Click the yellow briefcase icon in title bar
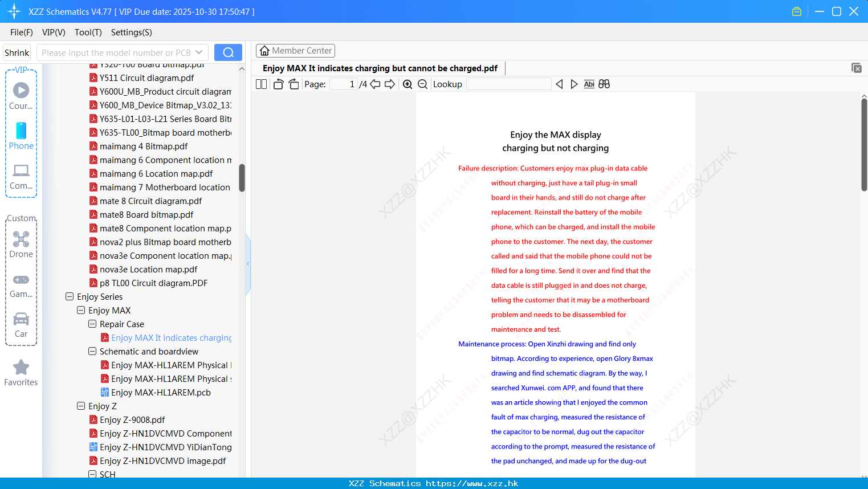The image size is (868, 489). tap(797, 11)
